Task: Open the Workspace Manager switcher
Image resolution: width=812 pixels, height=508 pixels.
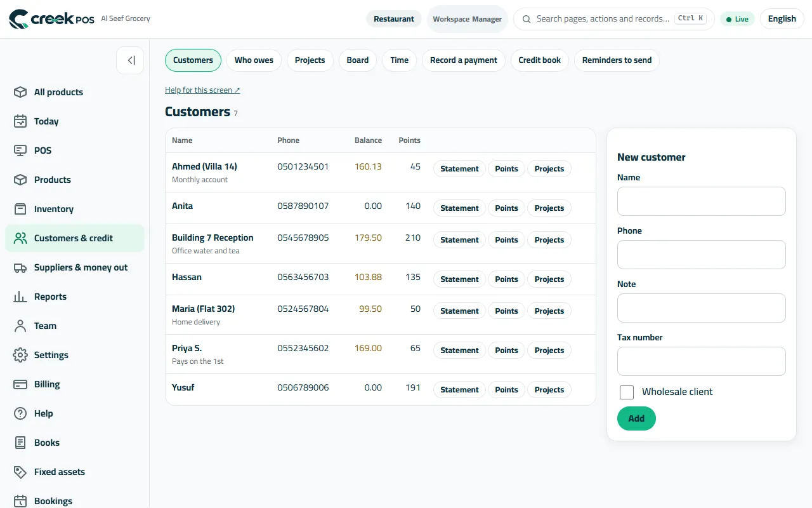Action: pyautogui.click(x=468, y=19)
